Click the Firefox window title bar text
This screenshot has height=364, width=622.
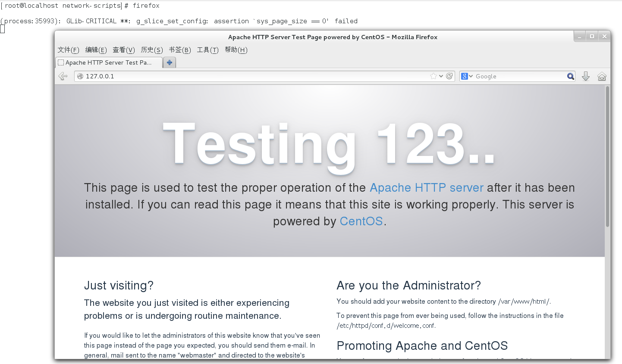(x=333, y=37)
